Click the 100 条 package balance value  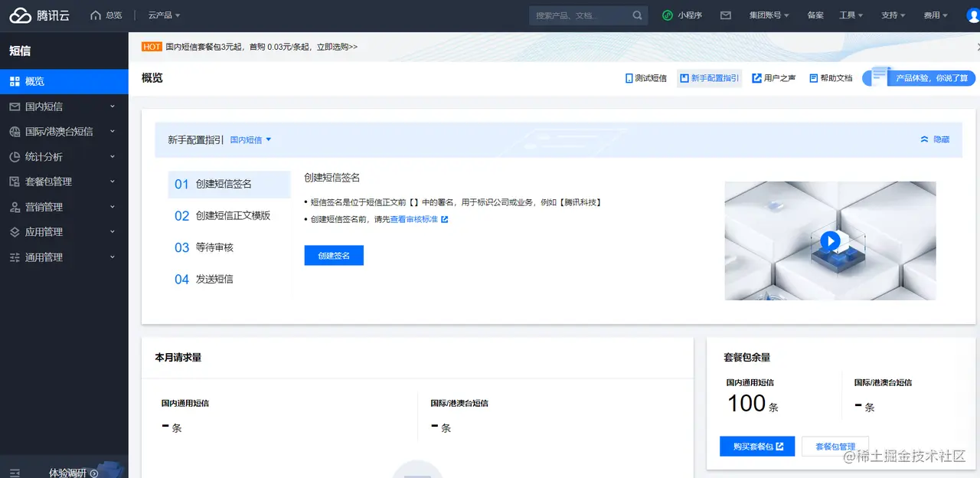click(x=753, y=404)
